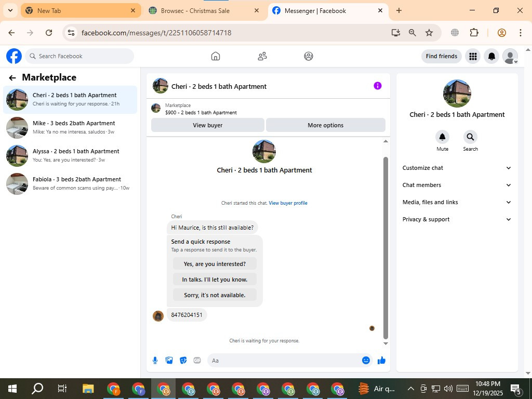The image size is (532, 399).
Task: Open the Facebook menu grid icon
Action: (x=473, y=56)
